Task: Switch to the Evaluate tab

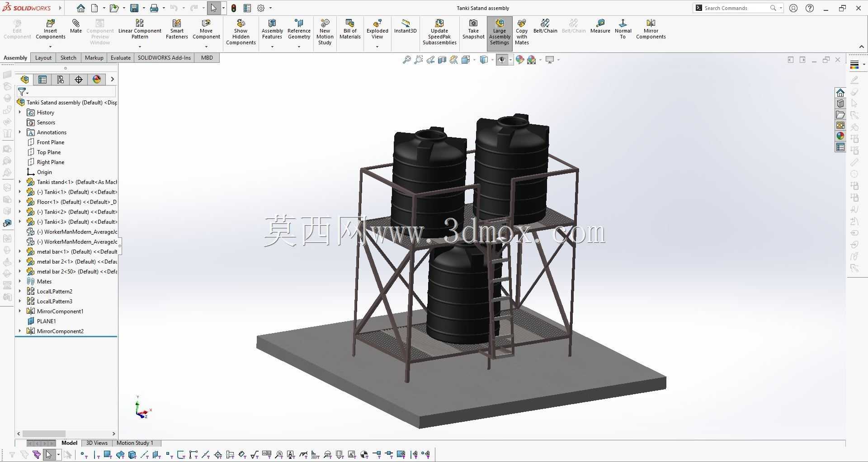Action: click(121, 58)
